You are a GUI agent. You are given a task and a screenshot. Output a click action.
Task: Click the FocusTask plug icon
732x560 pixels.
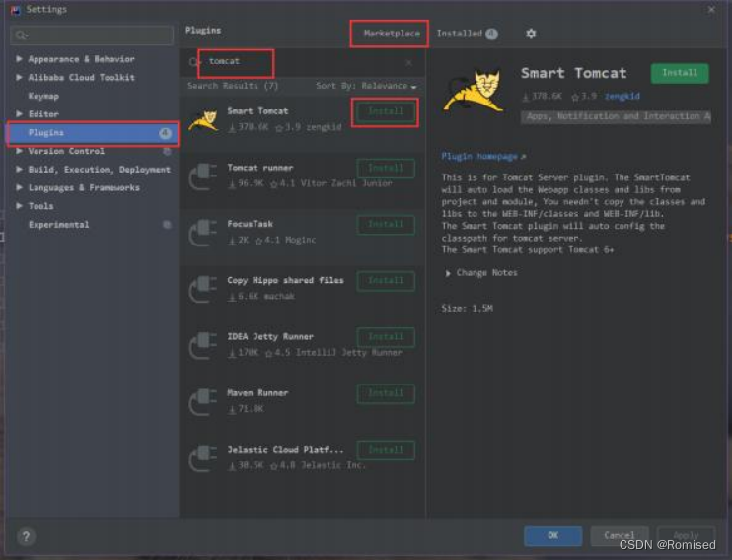(203, 233)
